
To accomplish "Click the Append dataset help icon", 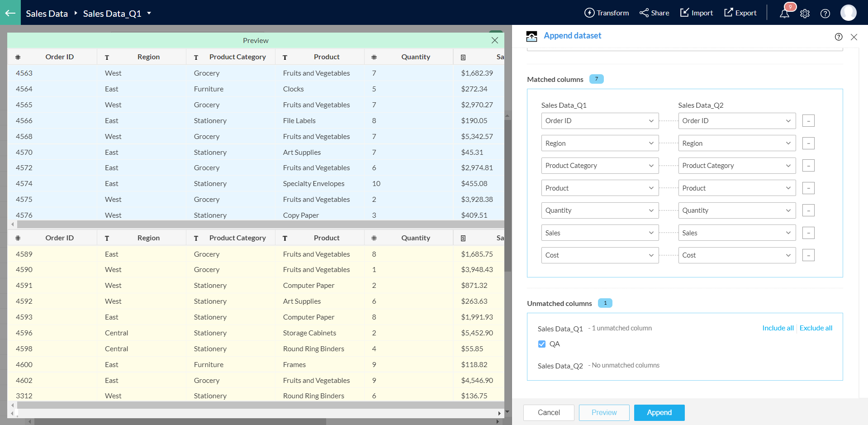I will point(839,37).
